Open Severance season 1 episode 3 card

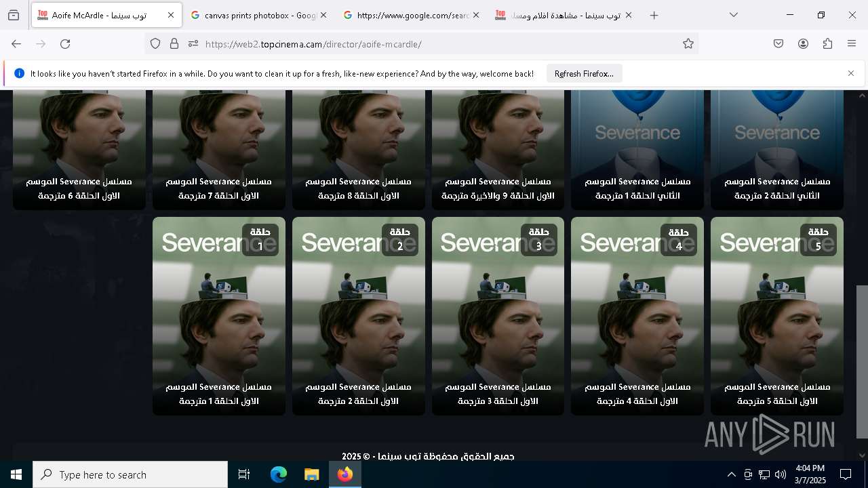498,316
